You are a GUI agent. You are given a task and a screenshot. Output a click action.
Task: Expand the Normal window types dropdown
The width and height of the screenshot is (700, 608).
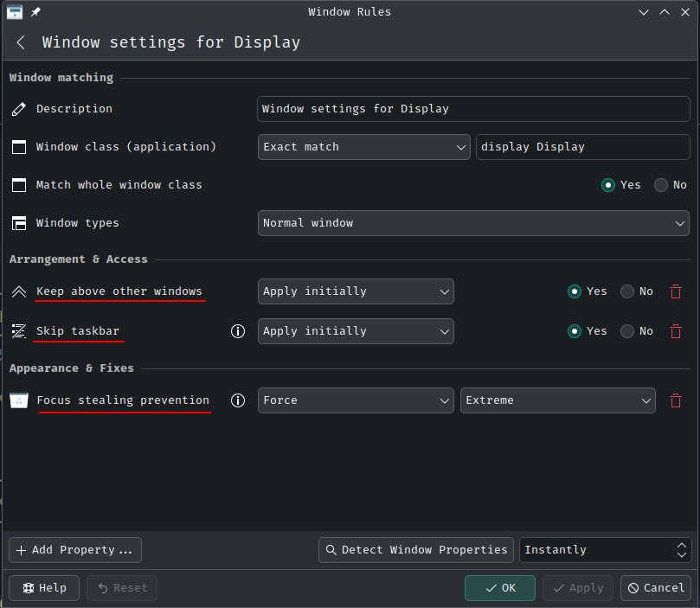(473, 223)
